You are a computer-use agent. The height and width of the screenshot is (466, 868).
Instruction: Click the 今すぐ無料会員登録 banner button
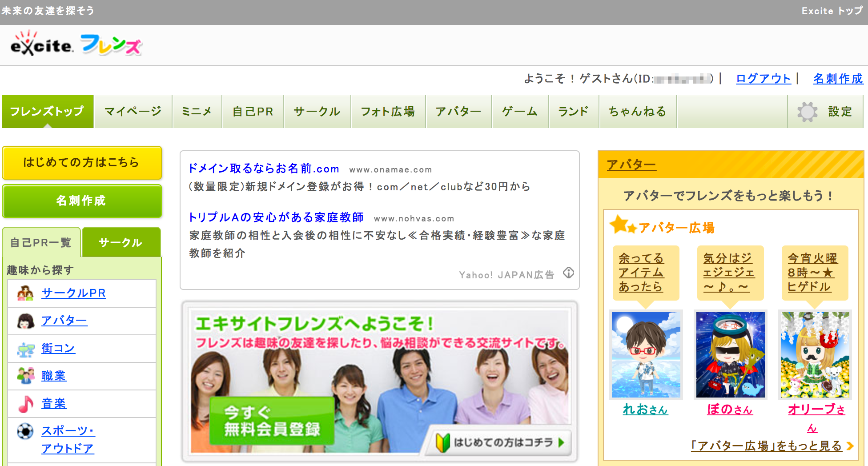(272, 421)
